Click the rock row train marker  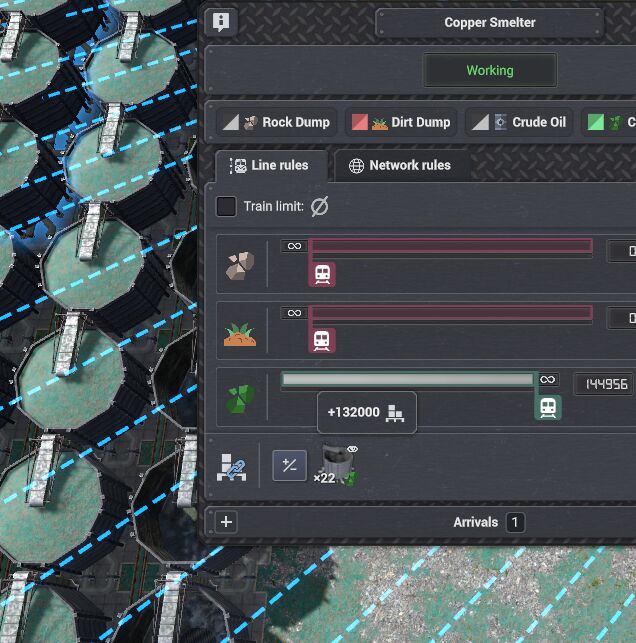point(322,274)
